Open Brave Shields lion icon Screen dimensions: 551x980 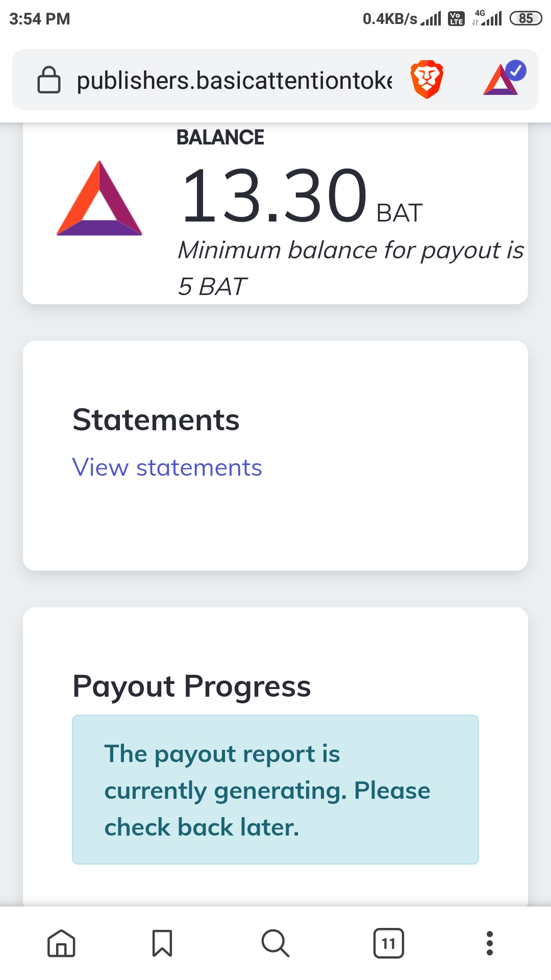427,80
